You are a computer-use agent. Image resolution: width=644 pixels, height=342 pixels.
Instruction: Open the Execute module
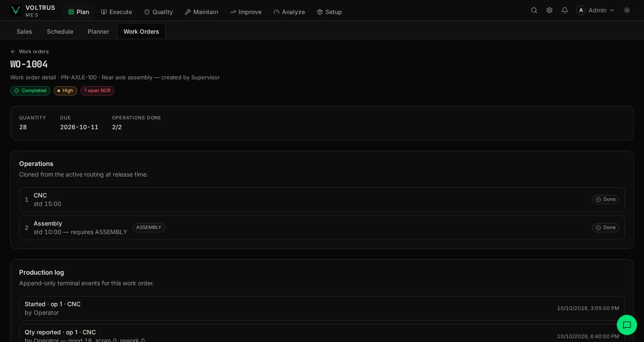(x=116, y=12)
